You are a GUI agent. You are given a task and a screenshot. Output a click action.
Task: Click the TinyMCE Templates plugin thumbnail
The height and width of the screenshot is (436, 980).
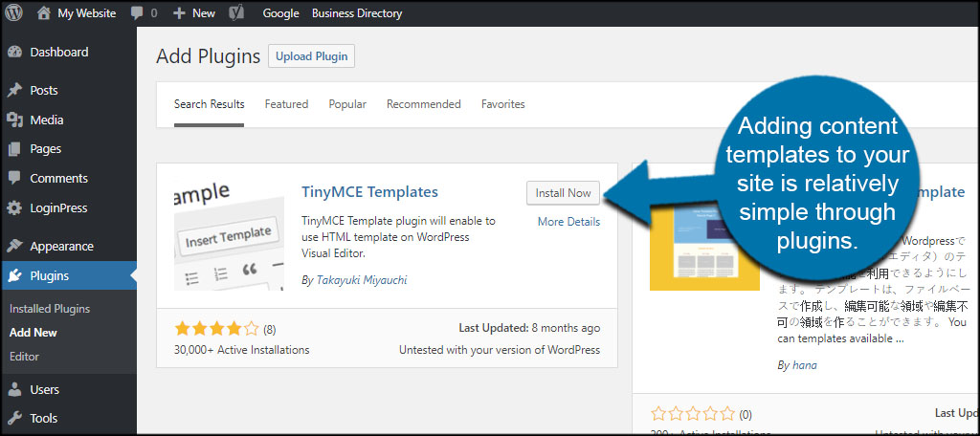pyautogui.click(x=230, y=235)
